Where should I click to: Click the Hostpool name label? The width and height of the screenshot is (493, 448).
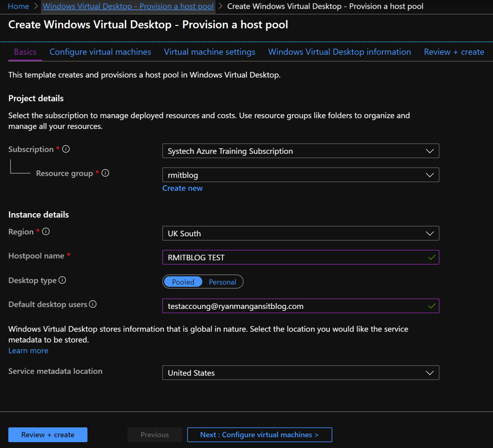36,256
